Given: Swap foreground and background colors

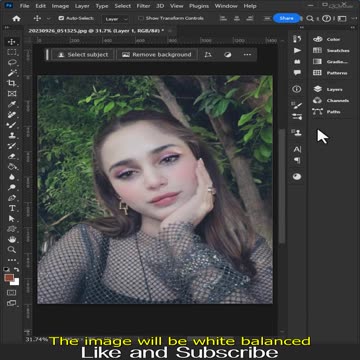Looking at the screenshot, I should coord(17,269).
